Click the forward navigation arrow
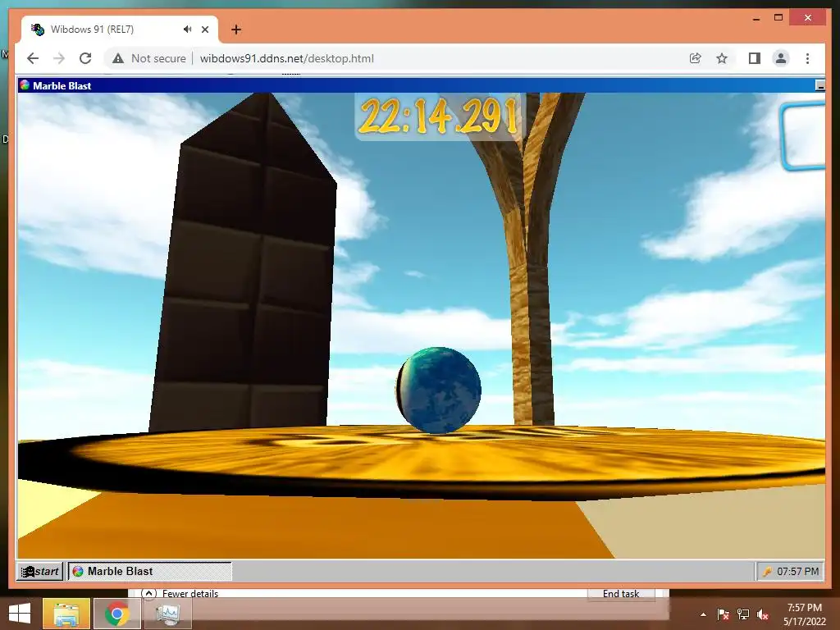This screenshot has width=840, height=630. (59, 58)
